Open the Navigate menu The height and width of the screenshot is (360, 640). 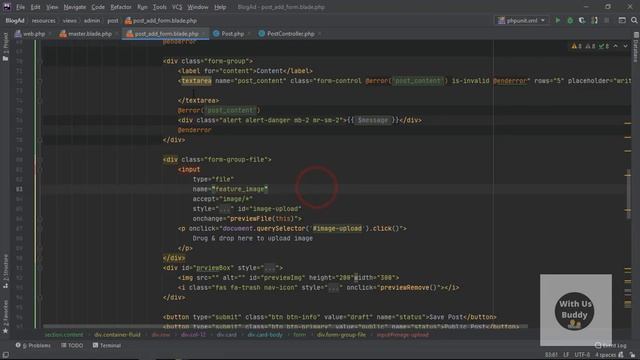(x=75, y=7)
